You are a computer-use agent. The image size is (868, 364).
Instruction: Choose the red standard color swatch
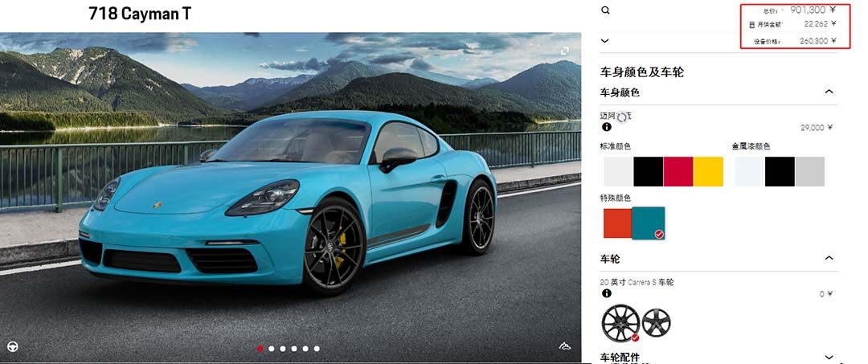click(x=678, y=171)
